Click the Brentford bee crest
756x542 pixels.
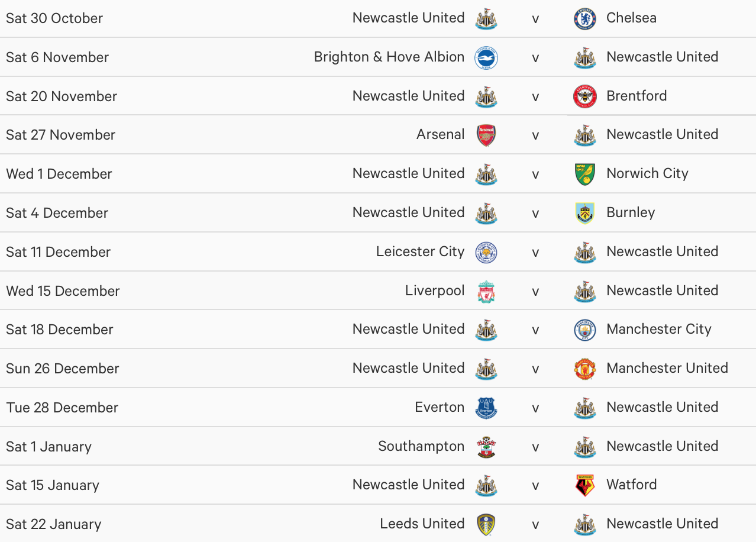585,96
